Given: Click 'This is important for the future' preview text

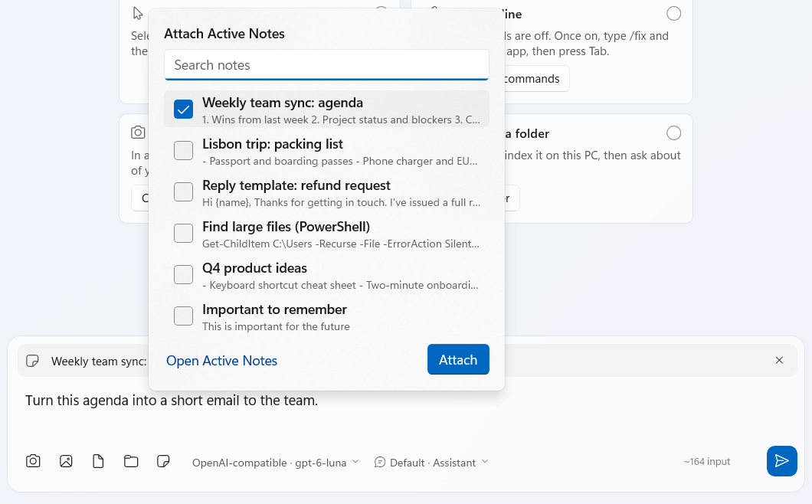Looking at the screenshot, I should (x=276, y=327).
